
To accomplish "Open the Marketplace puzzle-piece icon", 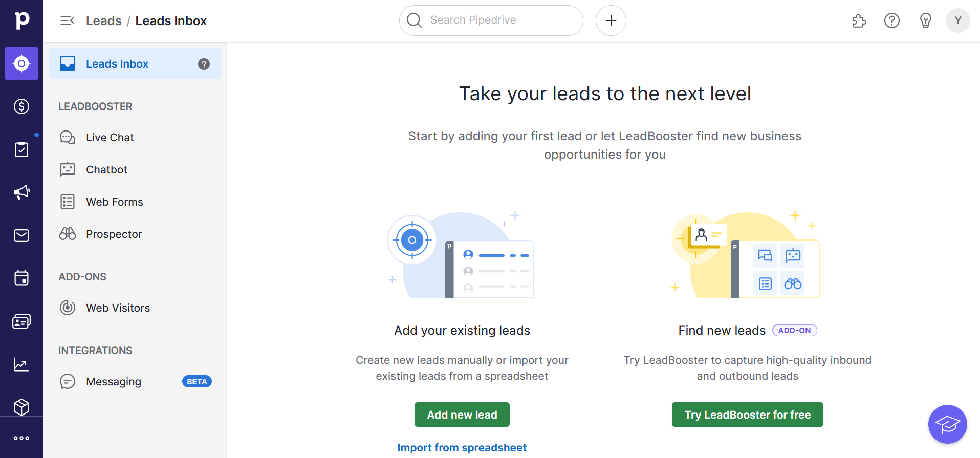I will pyautogui.click(x=859, y=20).
